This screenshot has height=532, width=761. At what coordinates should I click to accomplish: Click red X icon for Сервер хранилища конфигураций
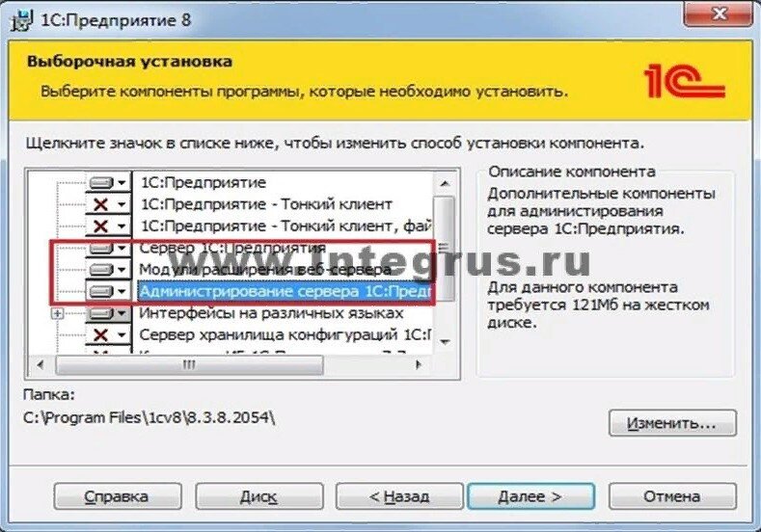[100, 334]
